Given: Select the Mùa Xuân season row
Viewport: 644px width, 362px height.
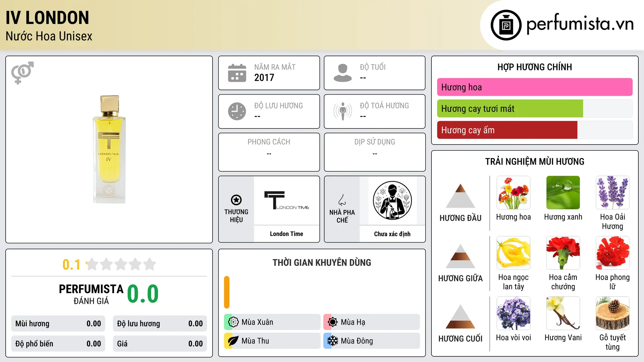Looking at the screenshot, I should [272, 322].
